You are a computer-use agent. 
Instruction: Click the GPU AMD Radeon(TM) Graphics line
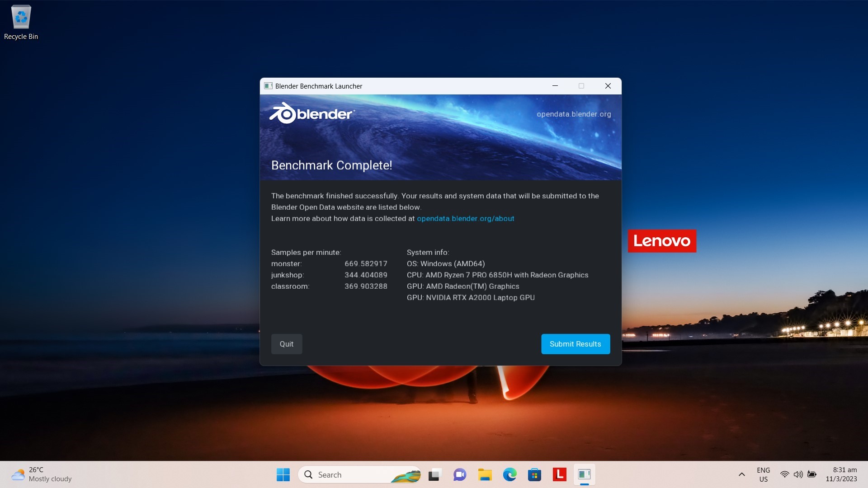(x=463, y=286)
